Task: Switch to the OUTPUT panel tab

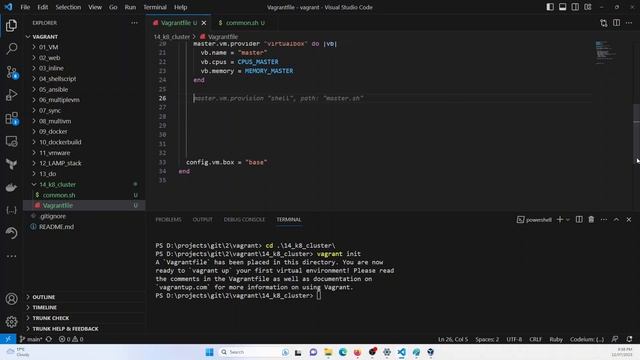Action: pyautogui.click(x=202, y=220)
